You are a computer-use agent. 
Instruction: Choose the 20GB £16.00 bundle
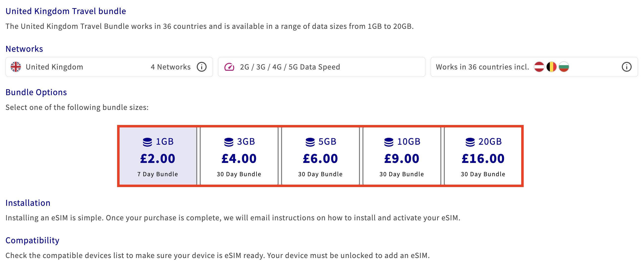pyautogui.click(x=483, y=156)
